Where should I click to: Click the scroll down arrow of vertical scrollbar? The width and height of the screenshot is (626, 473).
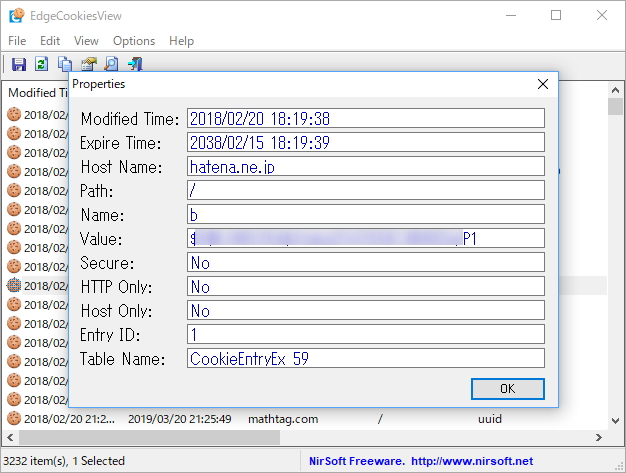pos(615,421)
